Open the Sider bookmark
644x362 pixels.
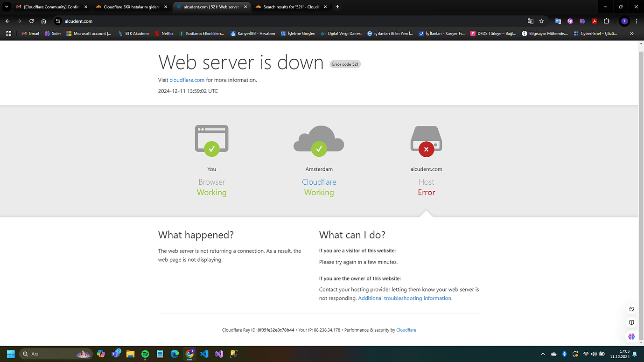pyautogui.click(x=53, y=34)
